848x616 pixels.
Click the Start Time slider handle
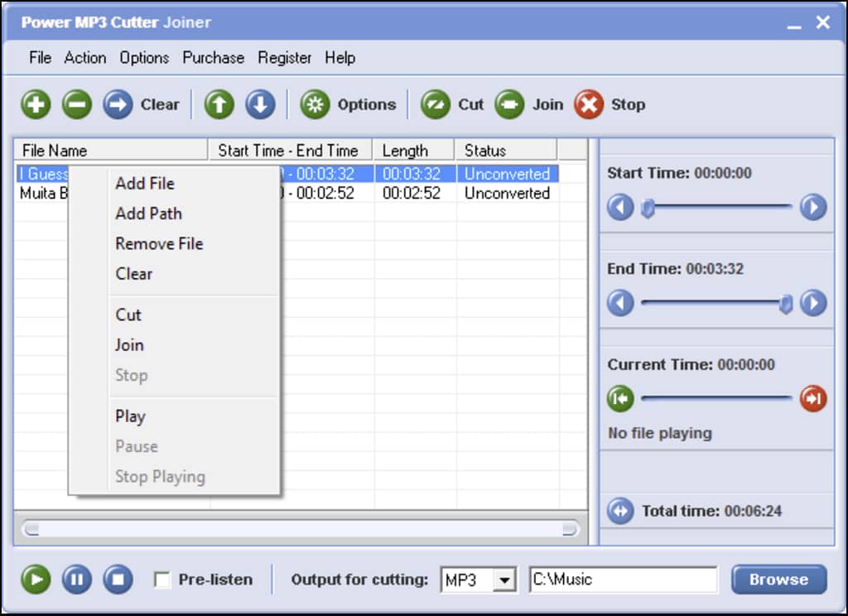[x=649, y=207]
